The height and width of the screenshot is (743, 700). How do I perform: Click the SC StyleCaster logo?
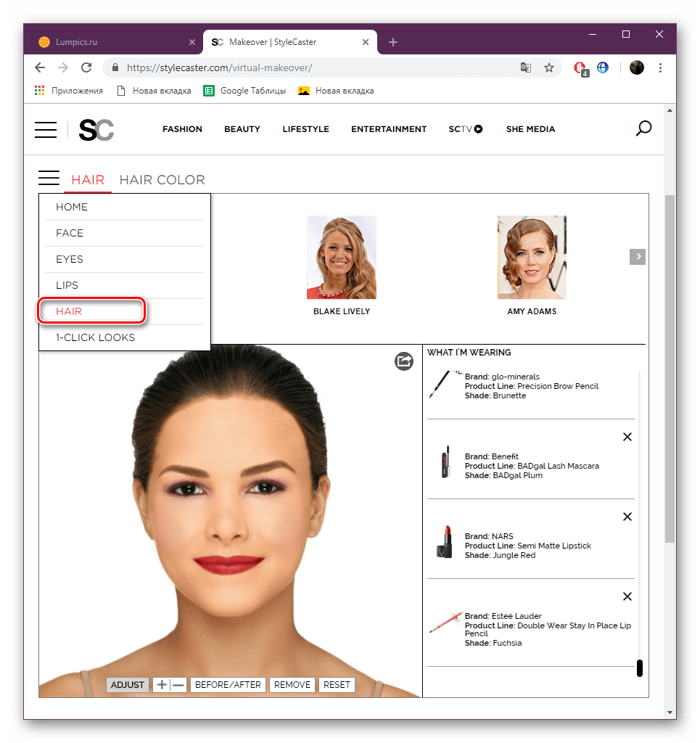pos(96,130)
